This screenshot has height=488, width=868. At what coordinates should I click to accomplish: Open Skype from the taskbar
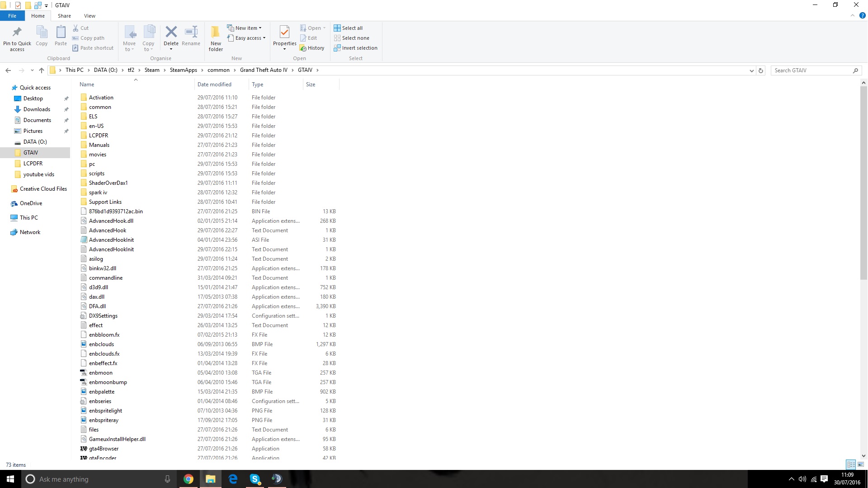click(x=255, y=479)
